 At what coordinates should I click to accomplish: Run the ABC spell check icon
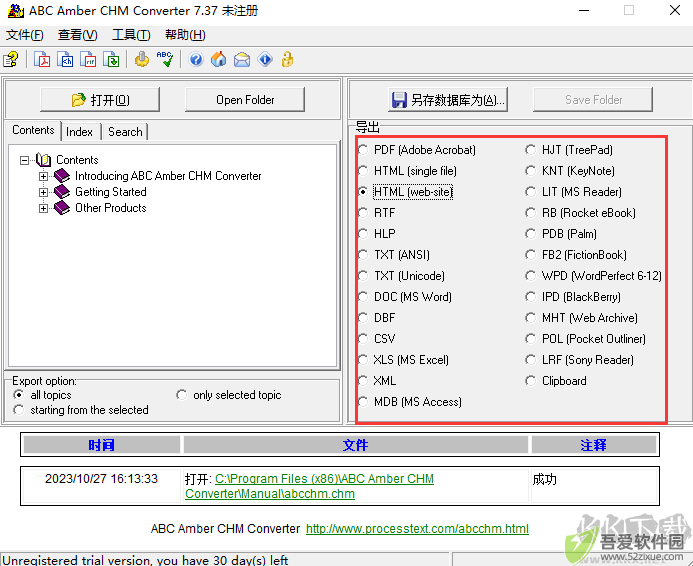point(165,59)
